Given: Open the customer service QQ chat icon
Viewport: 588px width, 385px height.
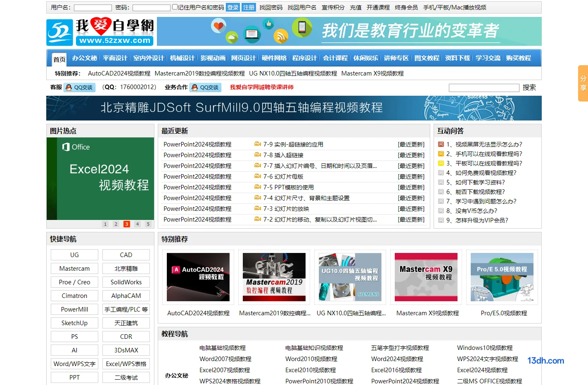Looking at the screenshot, I should coord(79,87).
